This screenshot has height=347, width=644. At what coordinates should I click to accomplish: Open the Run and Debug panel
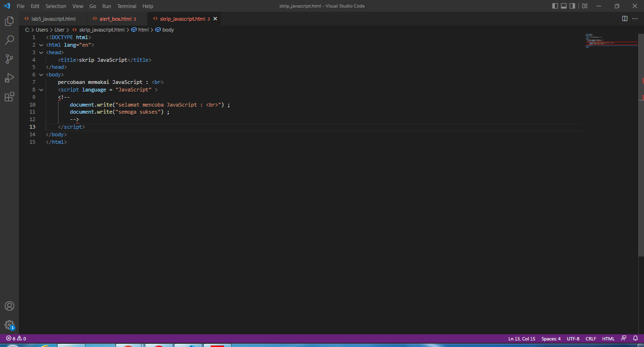(9, 78)
